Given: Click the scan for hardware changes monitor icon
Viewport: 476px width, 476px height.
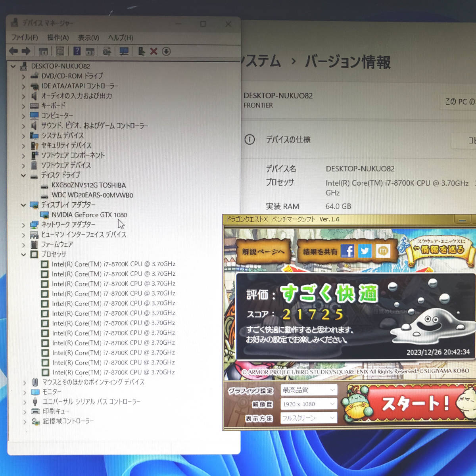Looking at the screenshot, I should pos(124,52).
